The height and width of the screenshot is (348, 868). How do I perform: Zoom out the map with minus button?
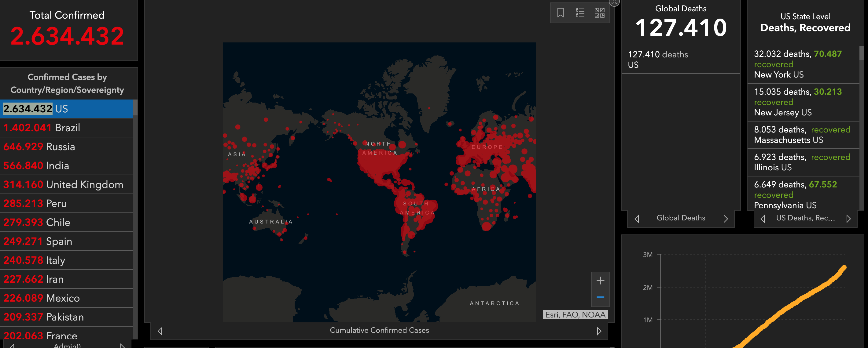[x=600, y=297]
